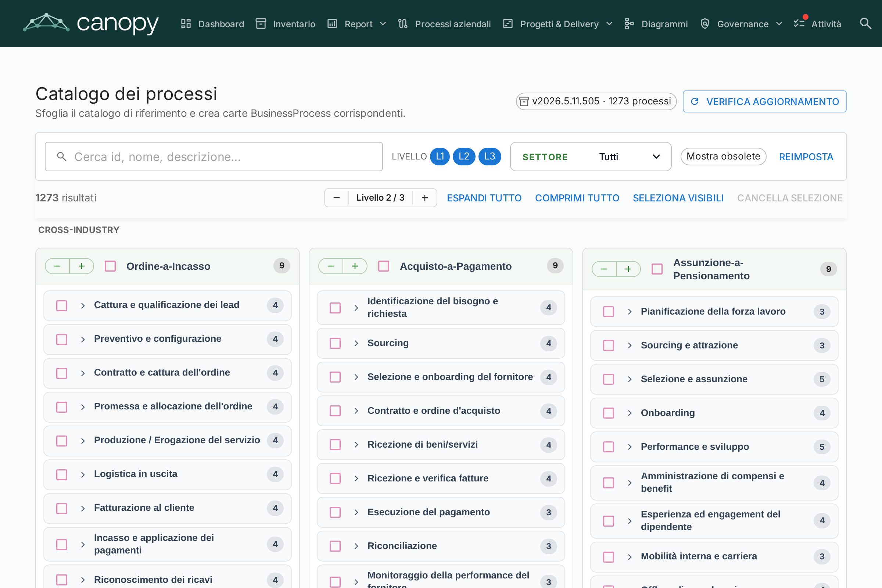Expand Preventivo e configurazione row

point(83,339)
